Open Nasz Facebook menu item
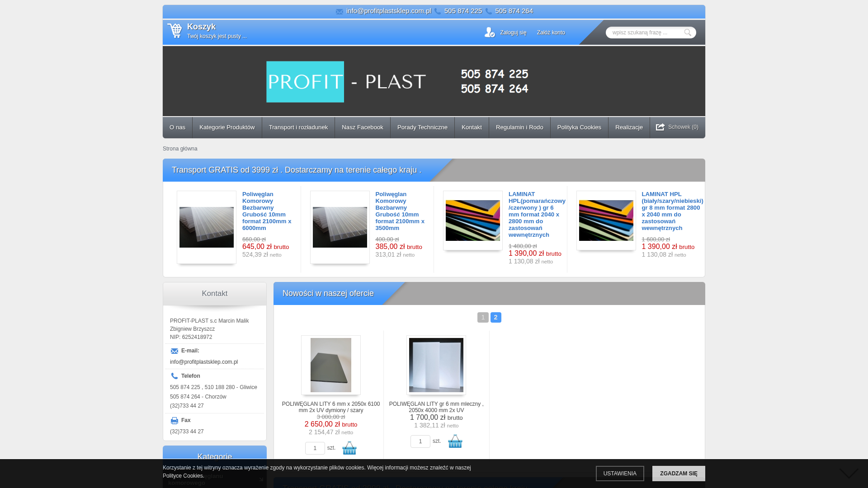Screen dimensions: 868x488 pos(363,127)
